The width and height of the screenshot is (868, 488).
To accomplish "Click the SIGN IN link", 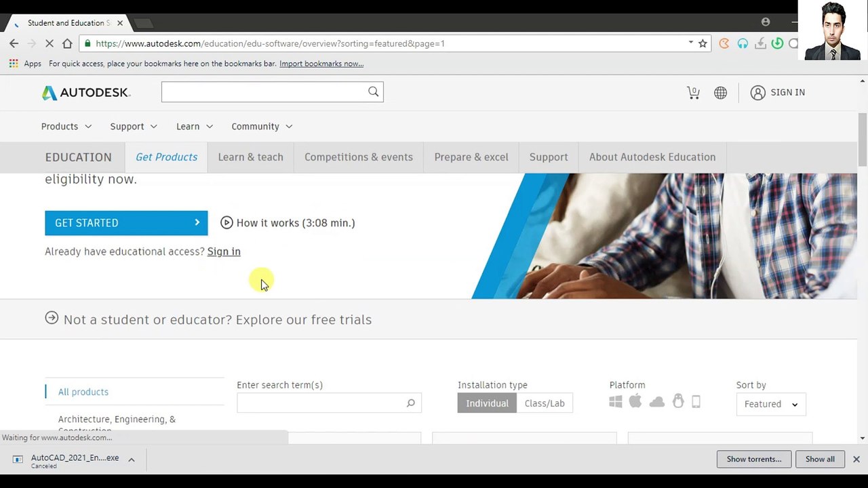I will coord(788,93).
